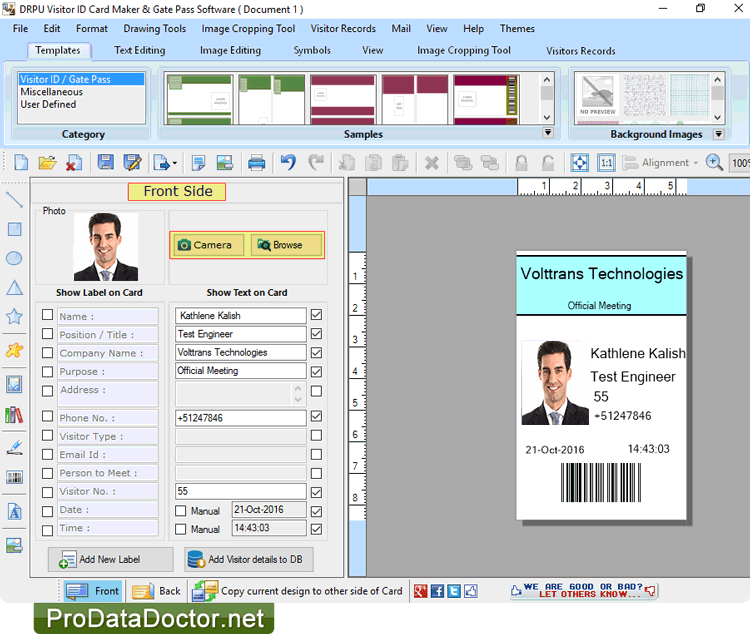Viewport: 750px width, 634px height.
Task: Open the Themes menu
Action: pyautogui.click(x=517, y=29)
